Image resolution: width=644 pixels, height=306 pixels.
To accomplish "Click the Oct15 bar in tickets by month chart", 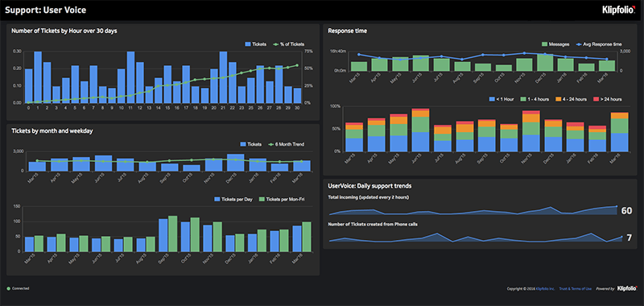I will 192,168.
